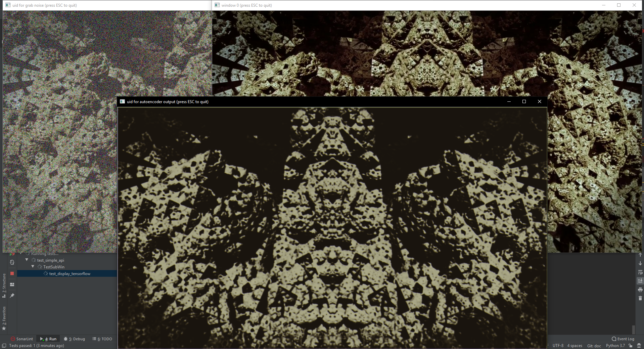Open the Event Log
The width and height of the screenshot is (644, 349).
pos(623,339)
